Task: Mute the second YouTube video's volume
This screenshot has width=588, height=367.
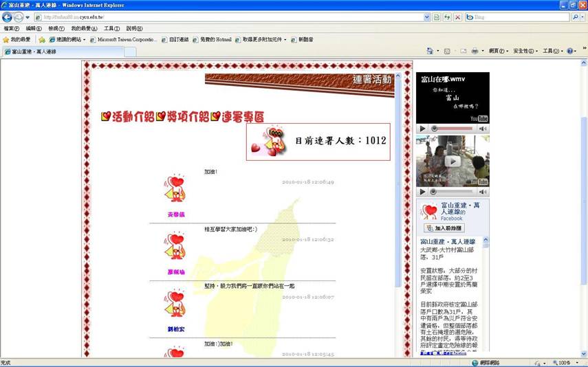Action: [x=483, y=192]
